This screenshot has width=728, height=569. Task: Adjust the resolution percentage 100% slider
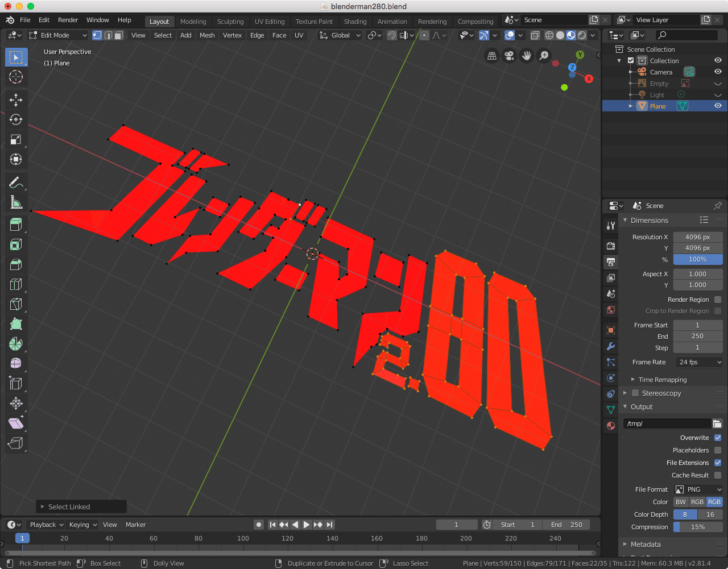click(x=698, y=259)
